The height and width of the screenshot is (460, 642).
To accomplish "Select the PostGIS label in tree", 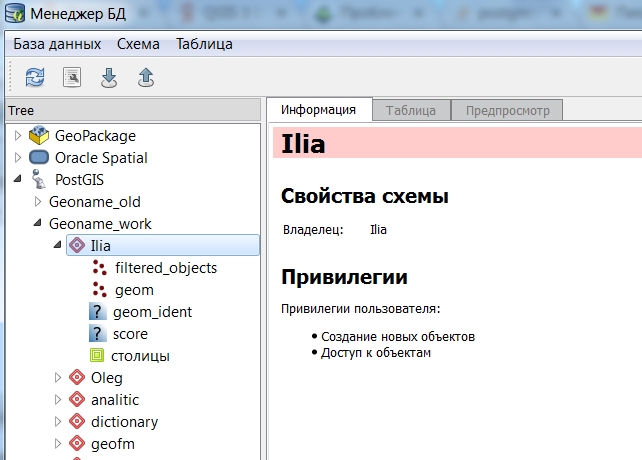I will coord(79,180).
